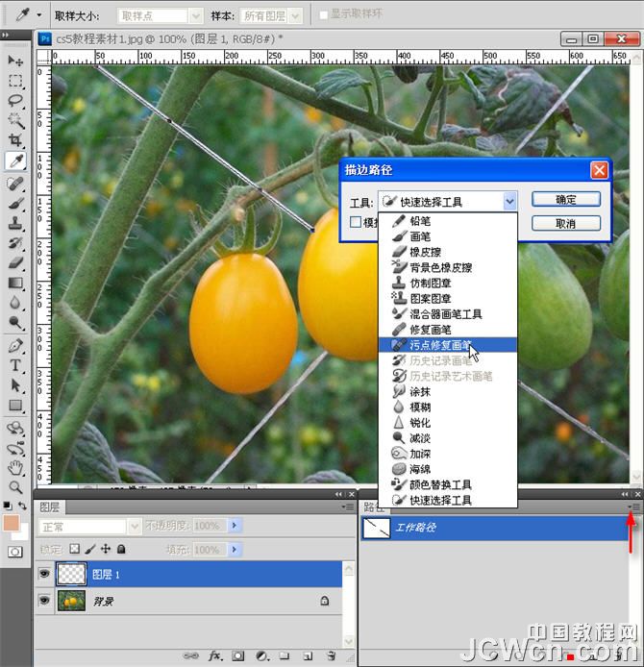644x667 pixels.
Task: Select the 背景 layer row
Action: (188, 601)
